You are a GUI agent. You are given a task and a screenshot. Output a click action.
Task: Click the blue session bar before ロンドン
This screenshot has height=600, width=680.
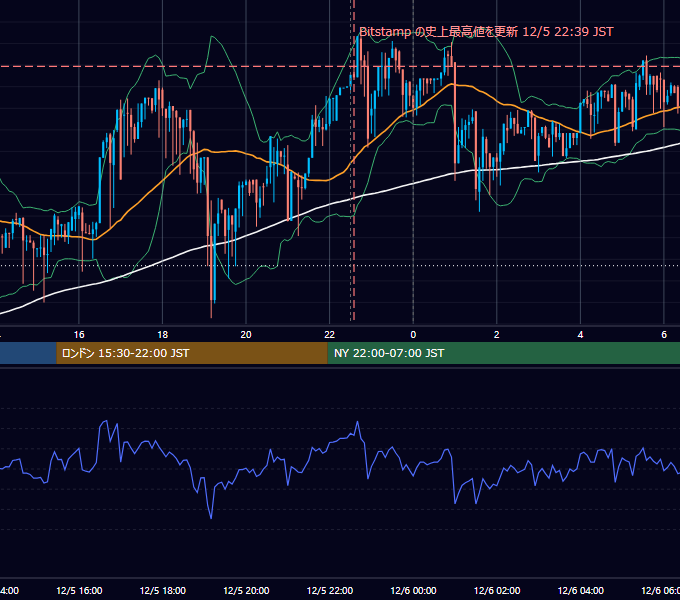(28, 353)
